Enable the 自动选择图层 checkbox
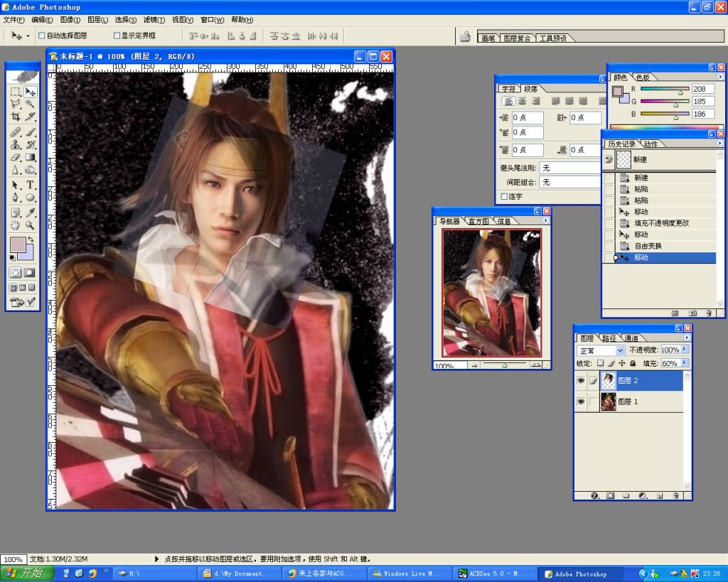Image resolution: width=728 pixels, height=582 pixels. click(x=42, y=36)
